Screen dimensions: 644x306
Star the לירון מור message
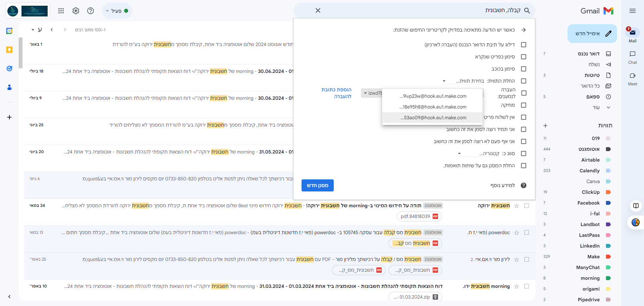517,260
